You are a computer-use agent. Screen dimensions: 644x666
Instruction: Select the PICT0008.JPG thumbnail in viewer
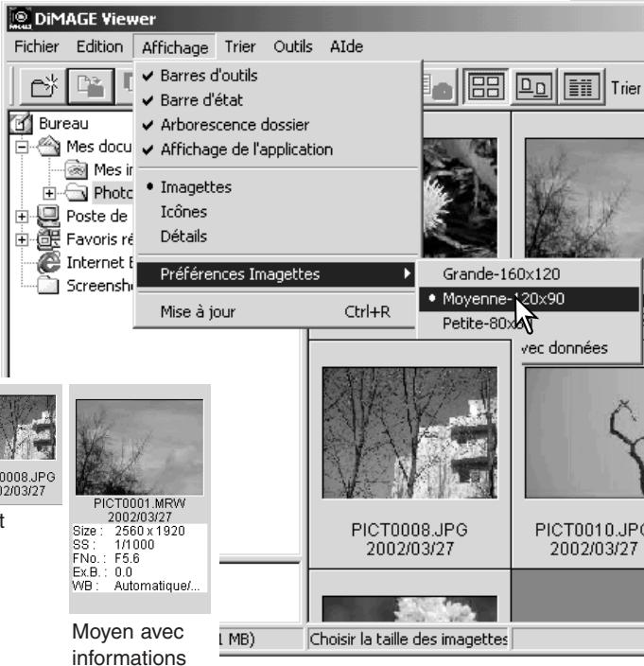click(409, 432)
